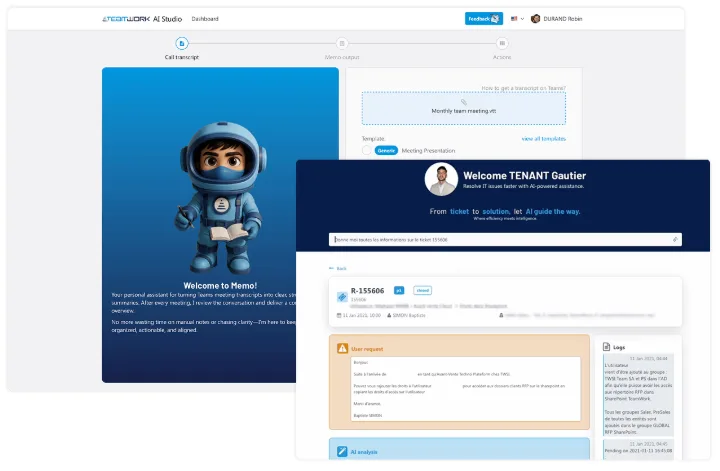Click the AI analysis section heading
The width and height of the screenshot is (720, 471).
tap(364, 452)
